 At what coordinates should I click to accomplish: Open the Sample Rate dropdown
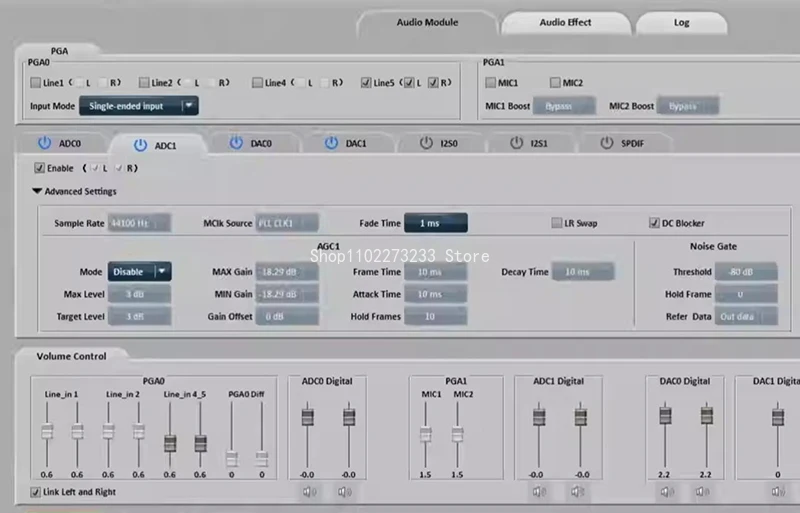pos(139,223)
